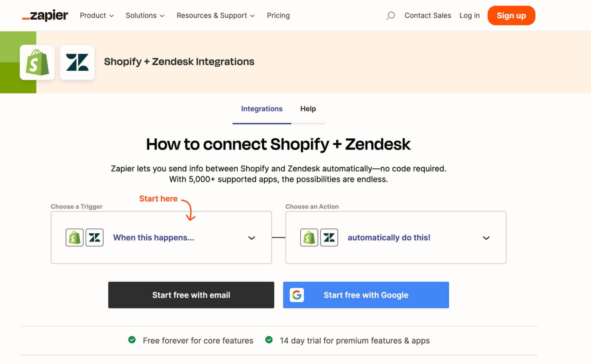Viewport: 591px width, 364px height.
Task: Switch to the Help tab
Action: click(x=308, y=109)
